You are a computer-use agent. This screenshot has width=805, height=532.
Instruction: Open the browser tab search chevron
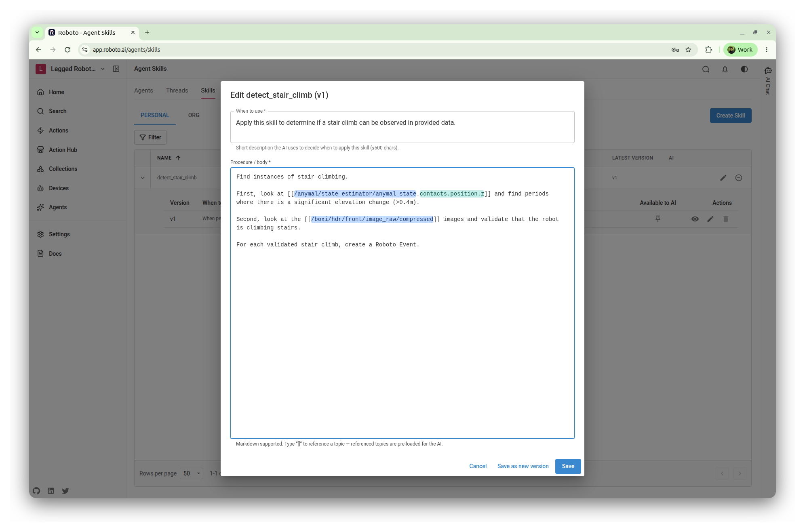pyautogui.click(x=37, y=32)
